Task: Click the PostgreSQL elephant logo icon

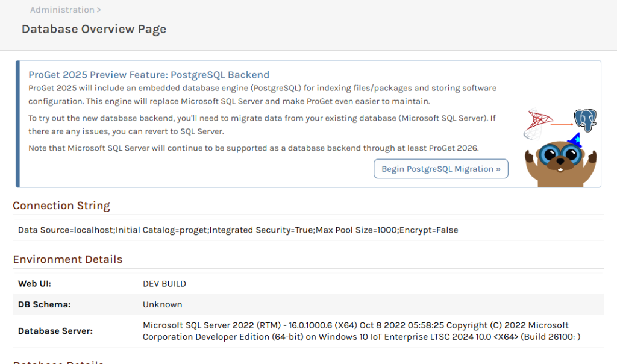Action: point(584,121)
